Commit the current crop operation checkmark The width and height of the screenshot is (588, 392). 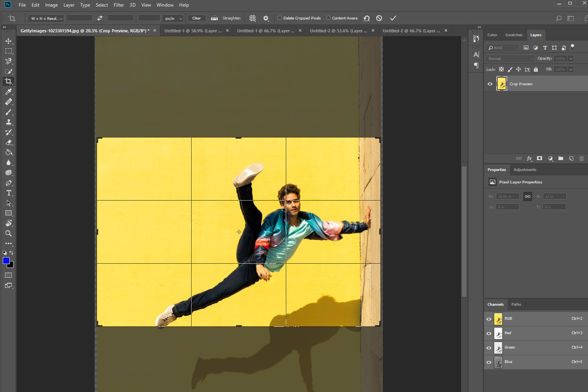point(393,18)
